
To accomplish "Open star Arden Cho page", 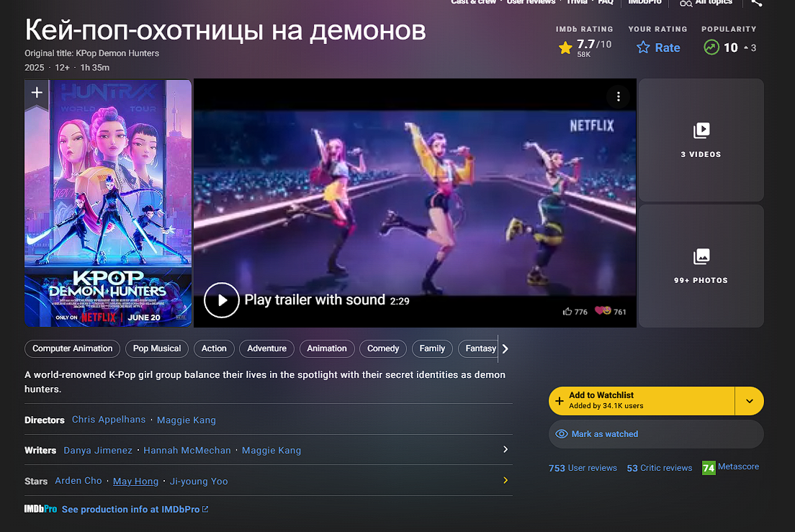I will (78, 481).
